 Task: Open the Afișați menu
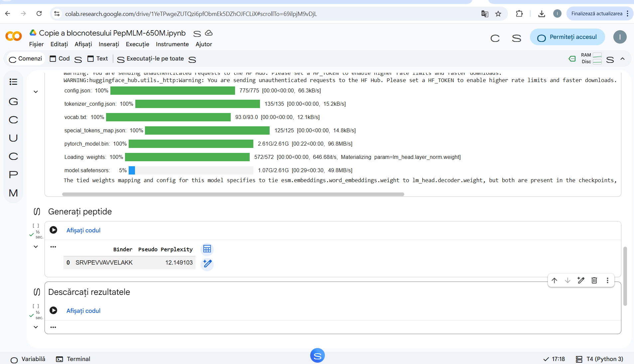83,44
